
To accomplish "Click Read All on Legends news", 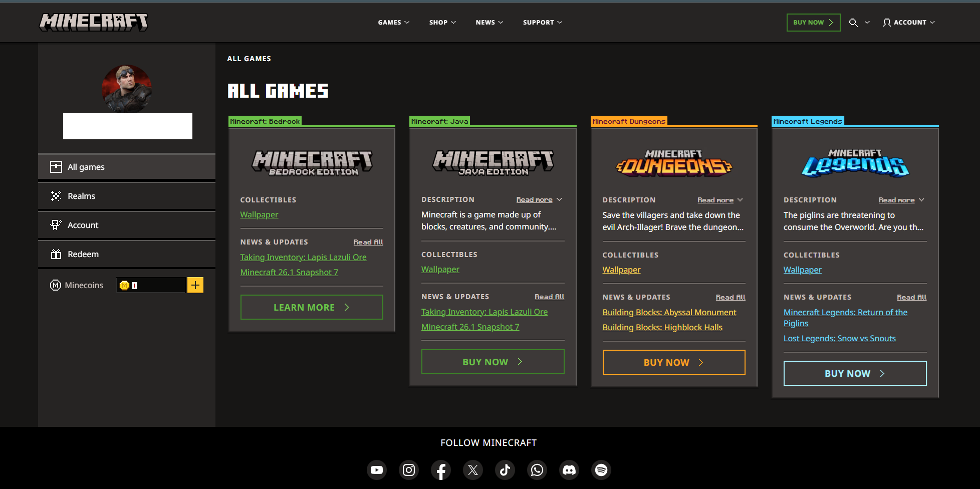I will click(912, 297).
